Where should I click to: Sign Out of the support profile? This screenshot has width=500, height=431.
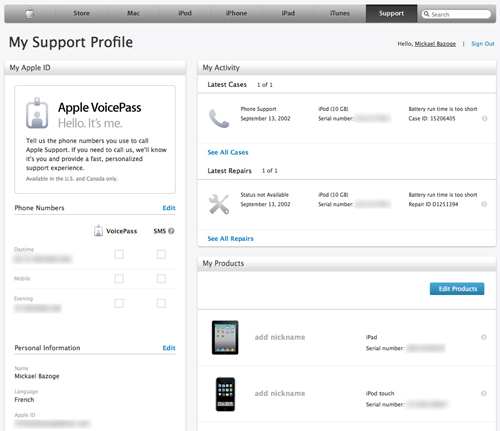click(483, 44)
